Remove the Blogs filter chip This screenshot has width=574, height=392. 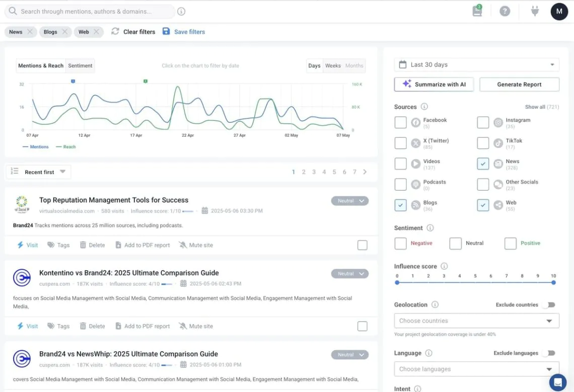(65, 32)
